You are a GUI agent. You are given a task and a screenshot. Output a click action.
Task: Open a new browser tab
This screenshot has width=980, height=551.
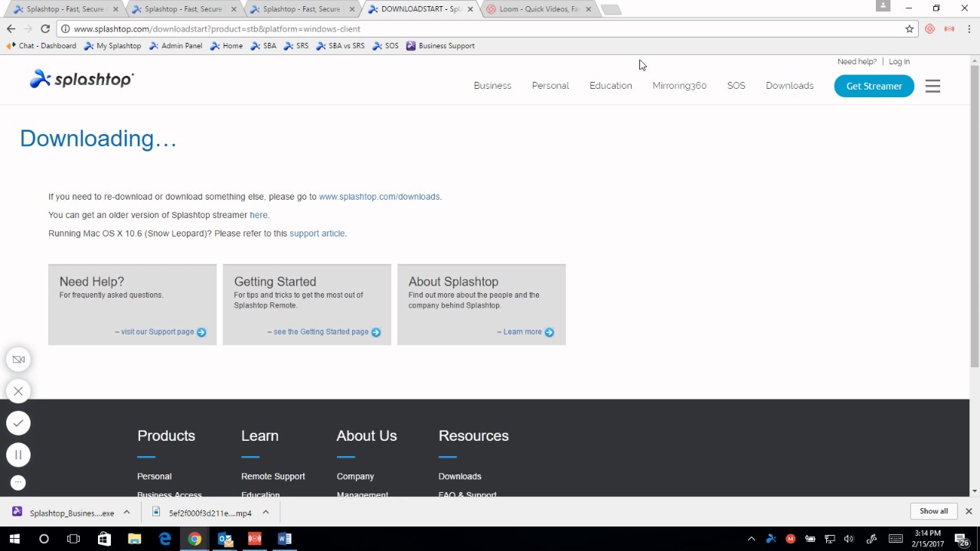(x=610, y=9)
